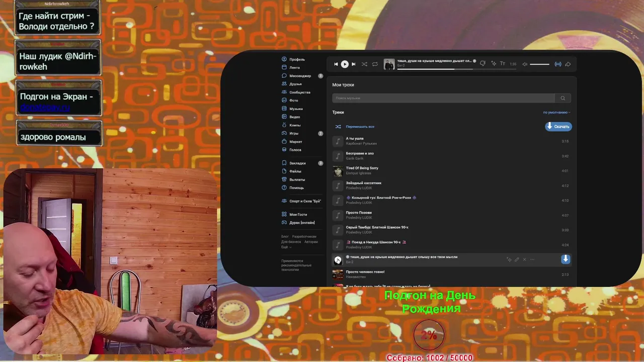Adjust the volume slider

coord(539,64)
